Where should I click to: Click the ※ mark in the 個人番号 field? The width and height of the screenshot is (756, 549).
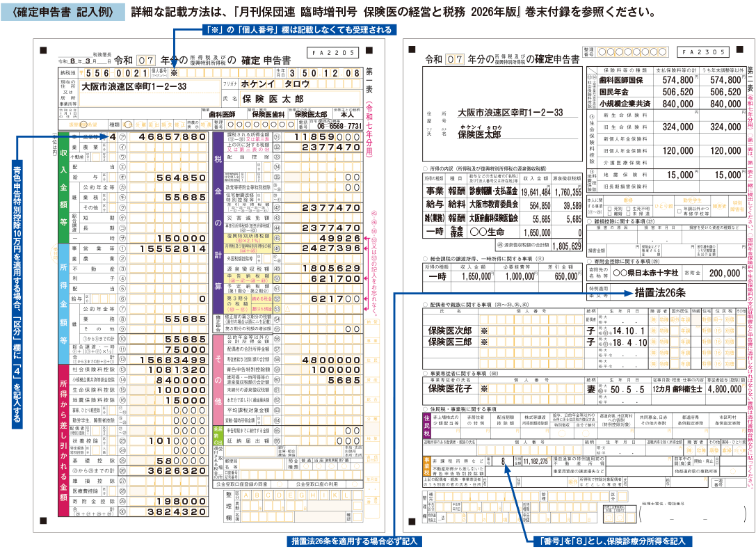coord(174,73)
